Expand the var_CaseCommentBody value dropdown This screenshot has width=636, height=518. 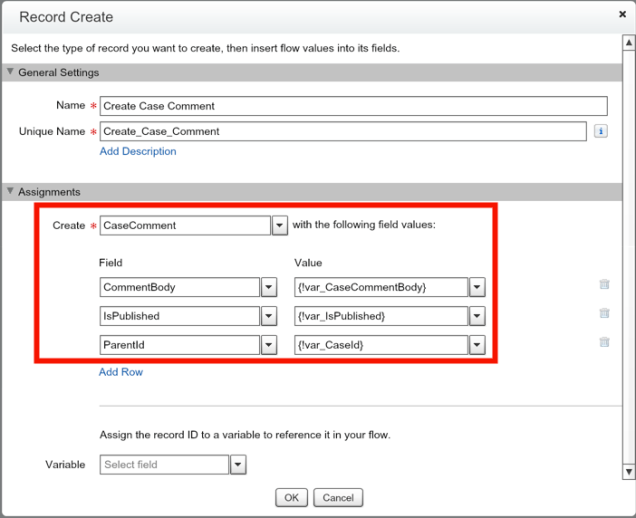pyautogui.click(x=476, y=288)
